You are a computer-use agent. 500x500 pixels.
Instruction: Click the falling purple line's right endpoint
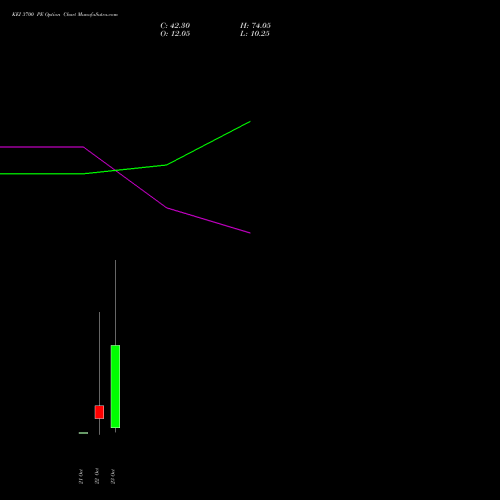pyautogui.click(x=250, y=233)
